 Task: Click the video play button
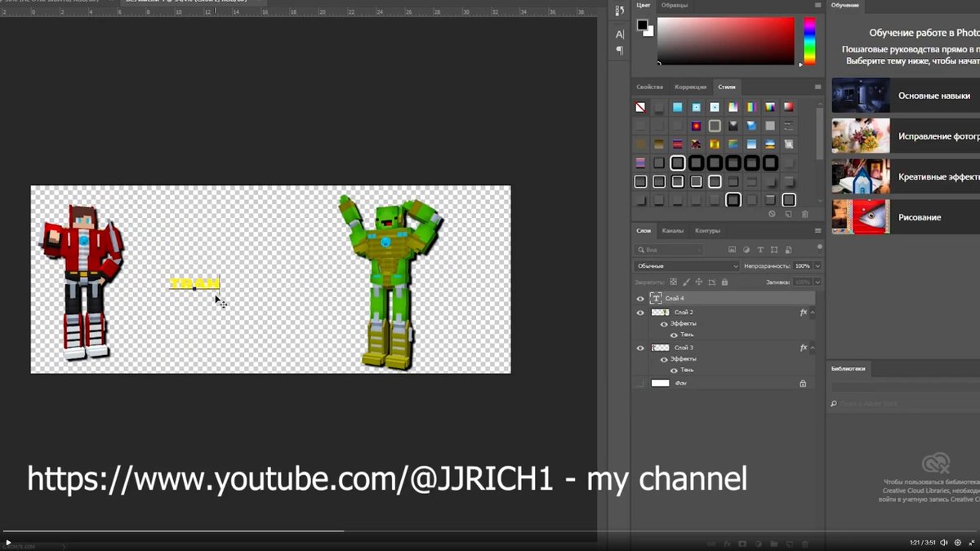[x=8, y=543]
